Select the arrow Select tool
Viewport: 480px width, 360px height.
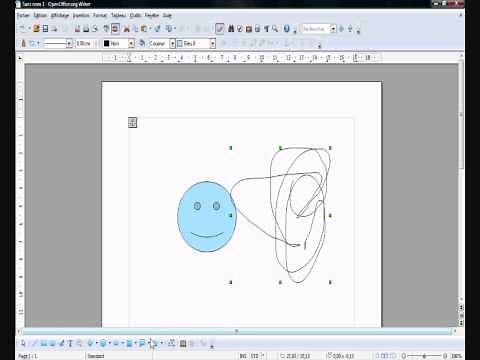pyautogui.click(x=23, y=343)
